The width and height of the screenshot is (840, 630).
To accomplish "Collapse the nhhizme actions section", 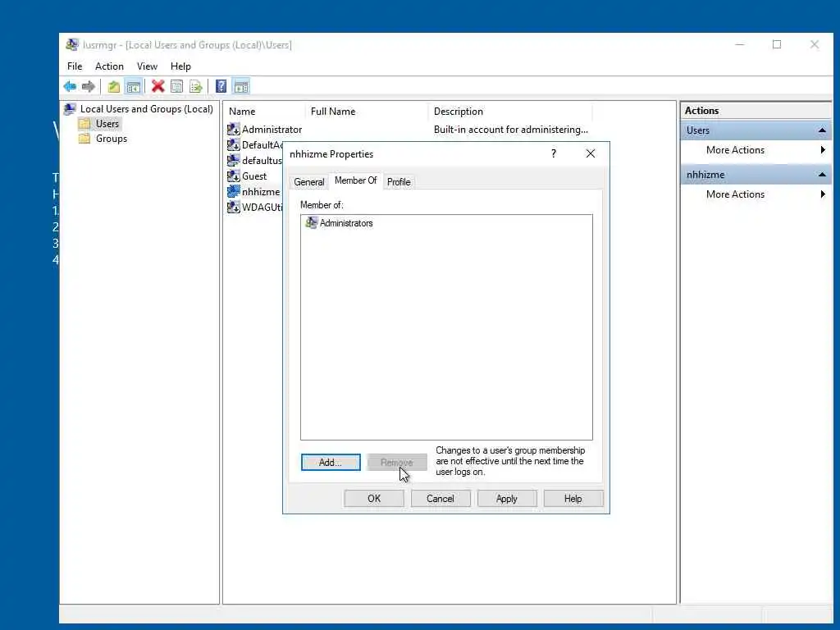I will click(822, 175).
